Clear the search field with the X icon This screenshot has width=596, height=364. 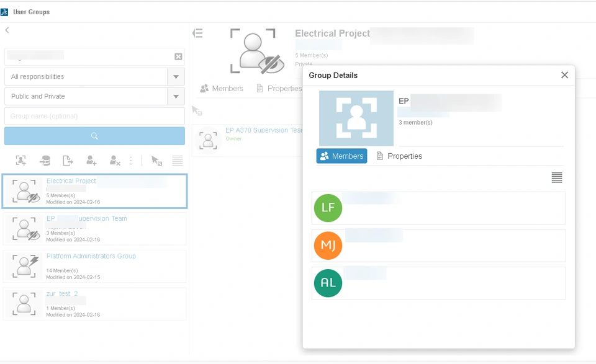[178, 56]
